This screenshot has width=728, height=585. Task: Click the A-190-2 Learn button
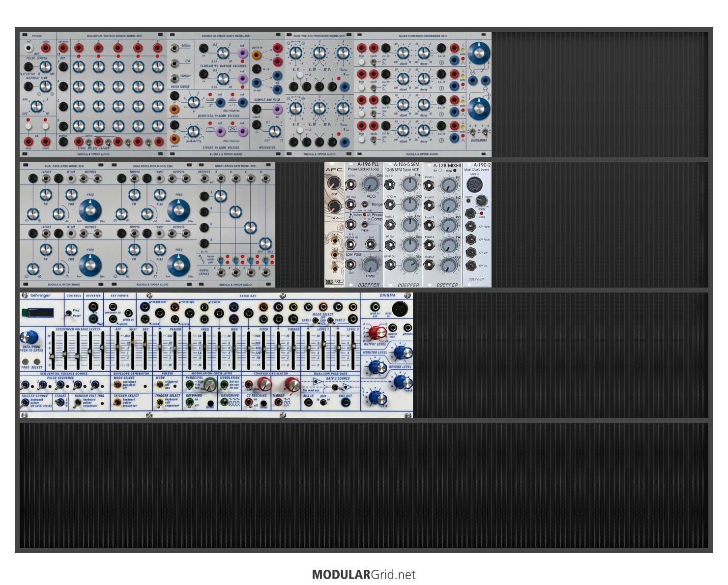click(468, 201)
